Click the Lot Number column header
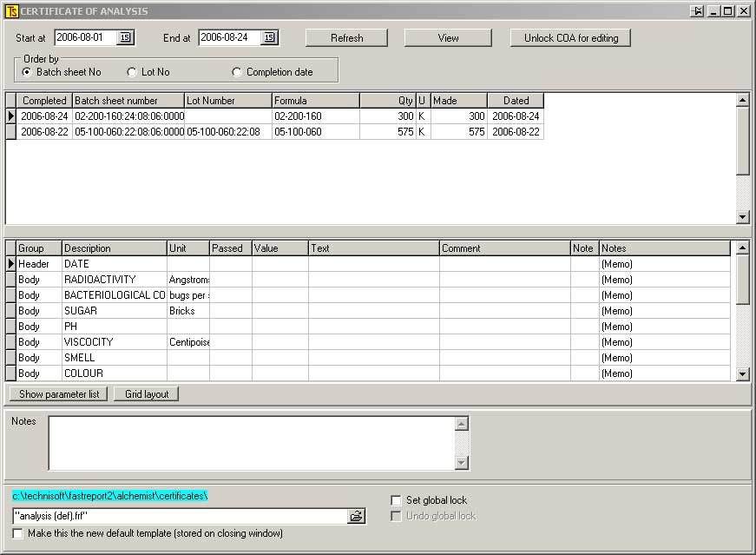756x555 pixels. (x=228, y=101)
